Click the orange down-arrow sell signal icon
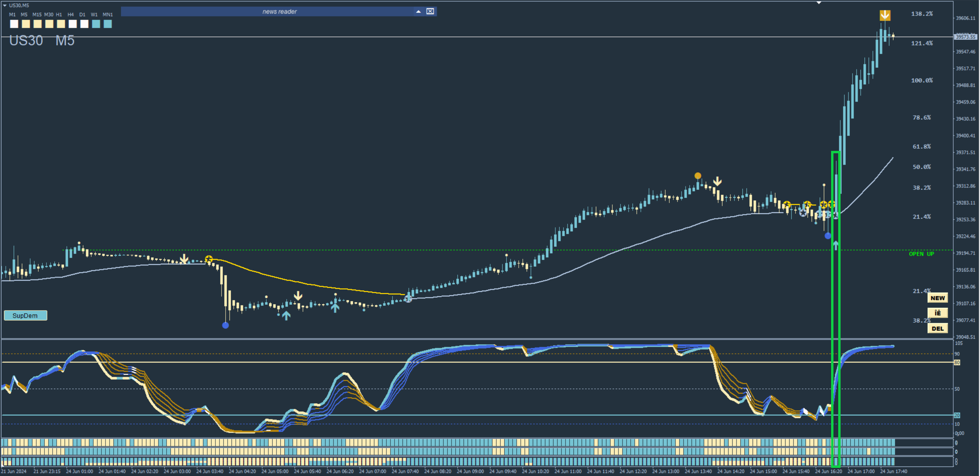 [x=885, y=16]
